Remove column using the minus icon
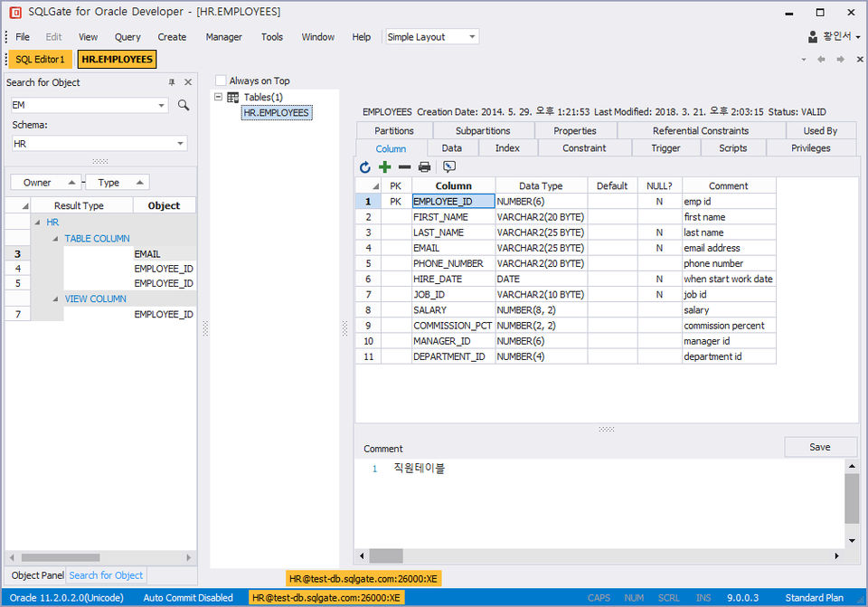The width and height of the screenshot is (868, 607). tap(404, 167)
